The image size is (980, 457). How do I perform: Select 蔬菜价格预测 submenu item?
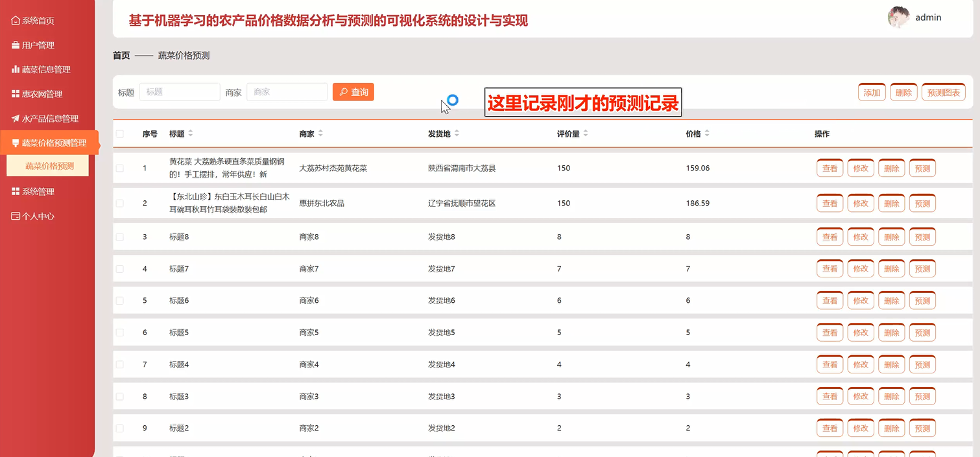point(48,166)
